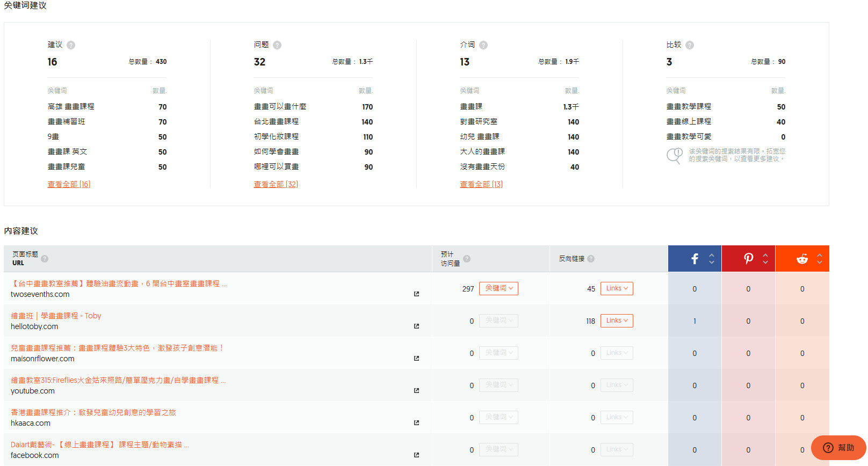Open the twosevenths.com external link icon
This screenshot has height=466, width=868.
416,294
